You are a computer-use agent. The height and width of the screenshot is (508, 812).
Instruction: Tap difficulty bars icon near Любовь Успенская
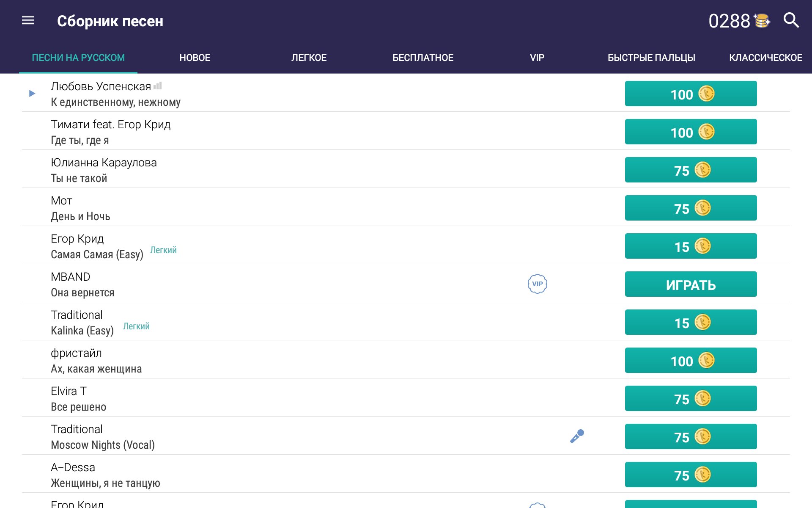[x=158, y=86]
